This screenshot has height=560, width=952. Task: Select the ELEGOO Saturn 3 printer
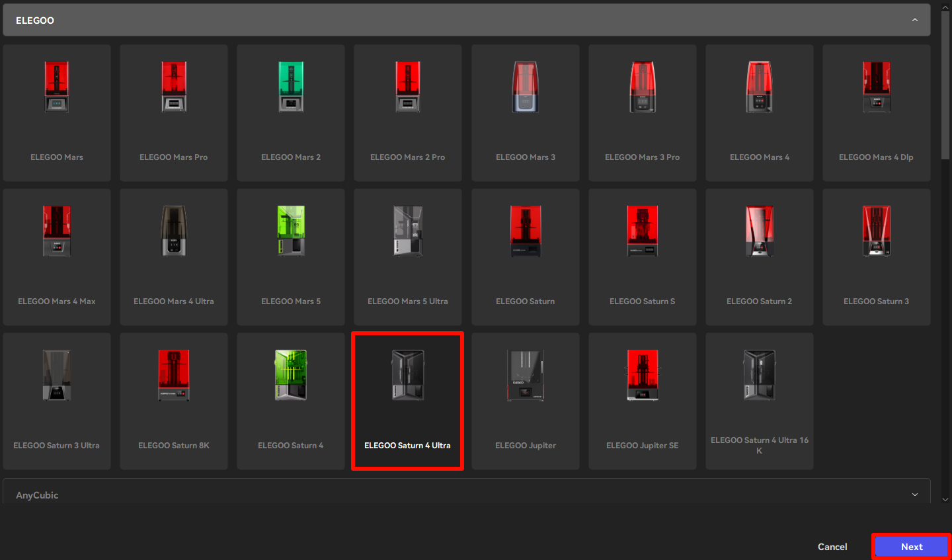877,257
